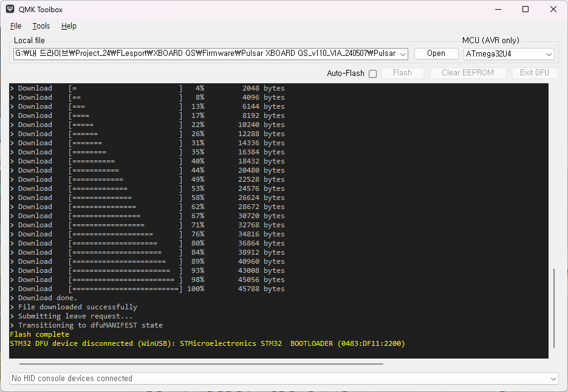Click the log's vertical scrollbar thumb

pos(553,308)
